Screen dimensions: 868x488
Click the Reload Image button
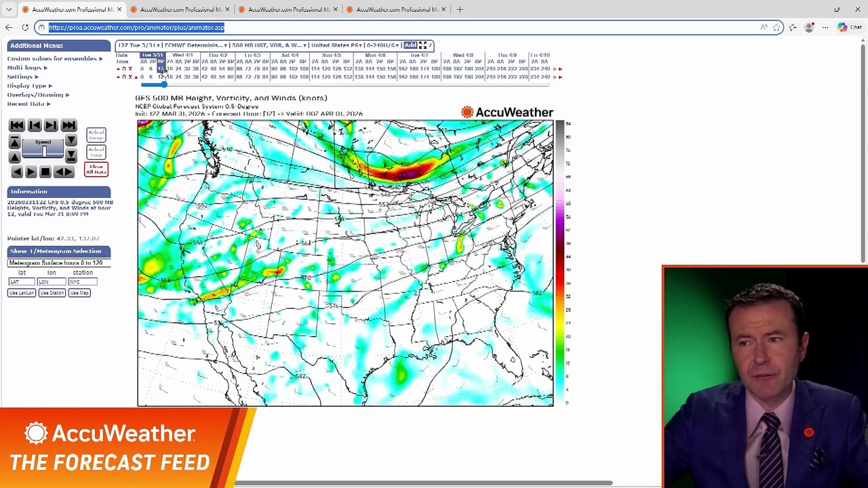point(96,135)
